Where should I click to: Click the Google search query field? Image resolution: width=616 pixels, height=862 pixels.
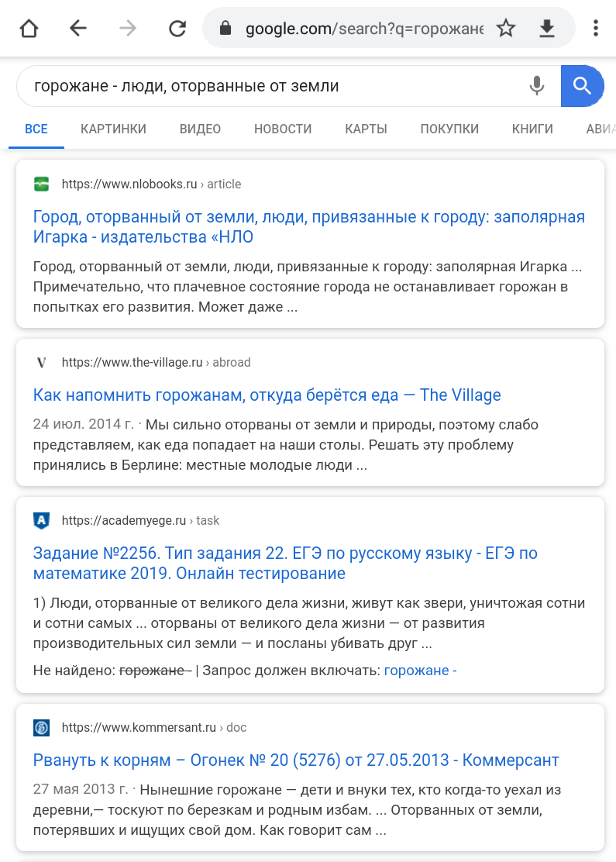(271, 86)
